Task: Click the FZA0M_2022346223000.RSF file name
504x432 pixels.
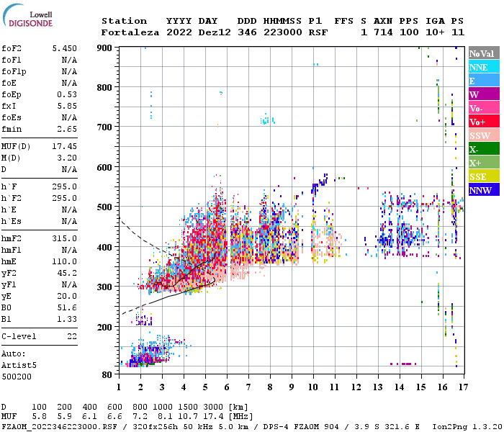Action: pos(59,426)
